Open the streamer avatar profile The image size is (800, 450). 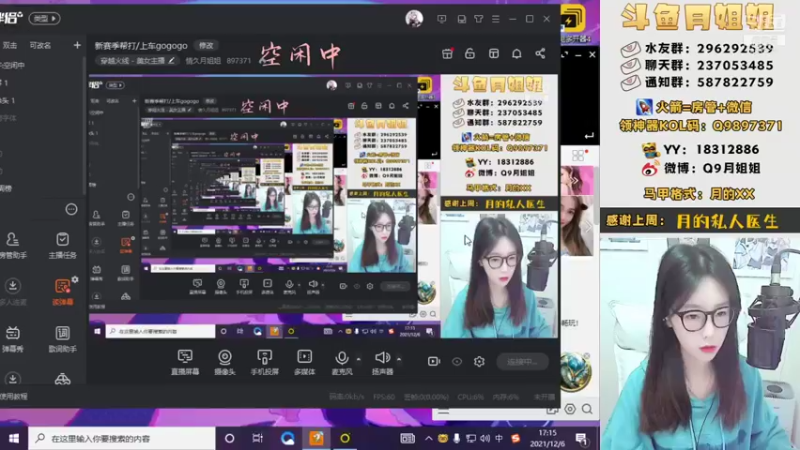click(414, 18)
